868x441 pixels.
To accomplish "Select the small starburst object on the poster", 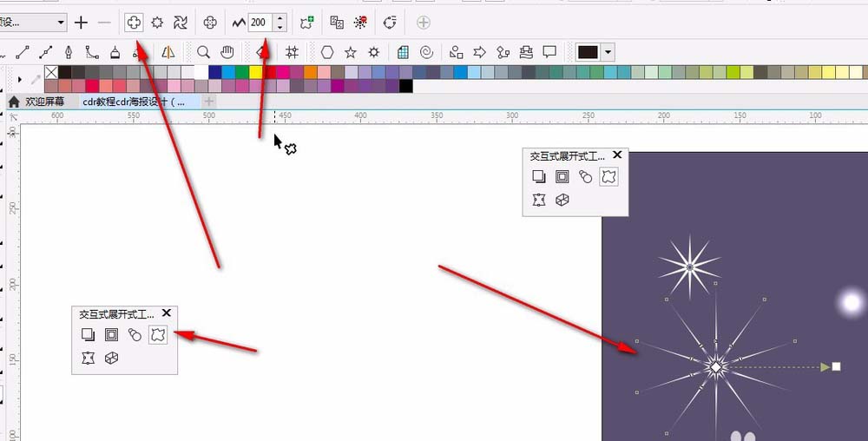I will (x=689, y=267).
